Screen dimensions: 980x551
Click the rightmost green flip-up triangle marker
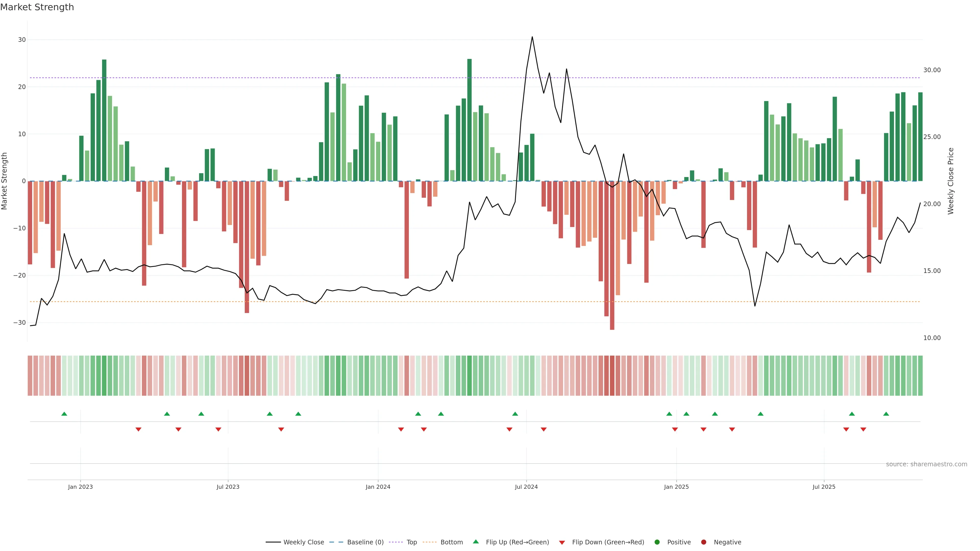click(x=886, y=414)
